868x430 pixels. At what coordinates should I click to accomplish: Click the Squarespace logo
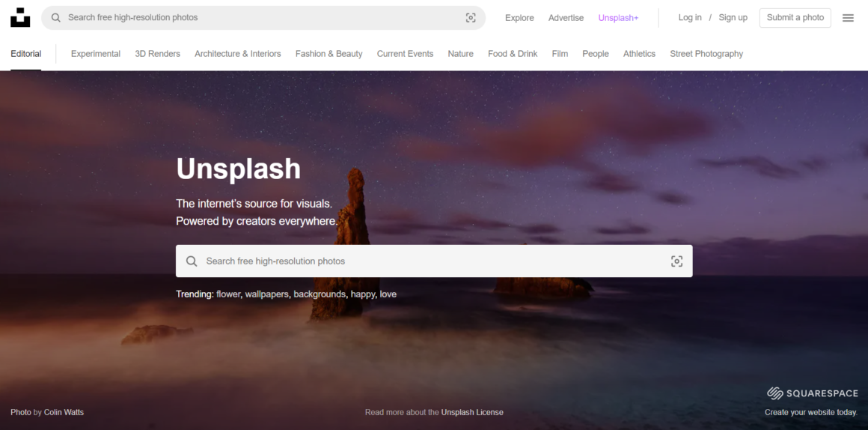pos(812,393)
